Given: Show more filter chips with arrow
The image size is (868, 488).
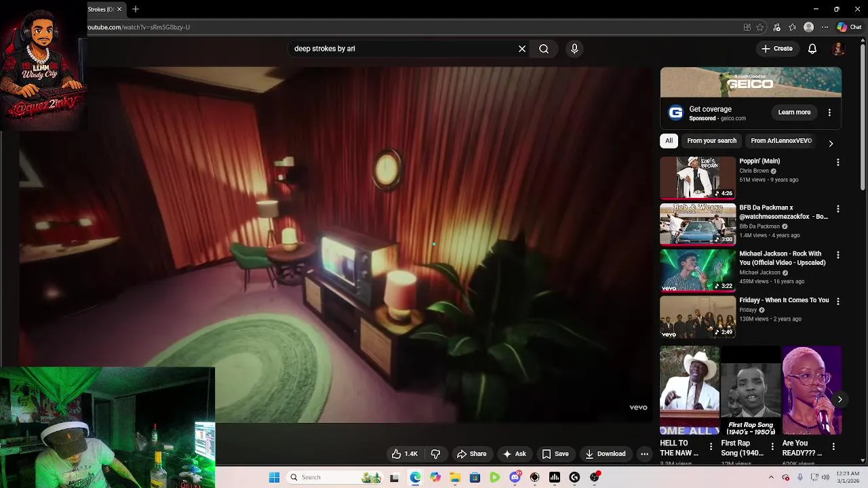Looking at the screenshot, I should [831, 143].
